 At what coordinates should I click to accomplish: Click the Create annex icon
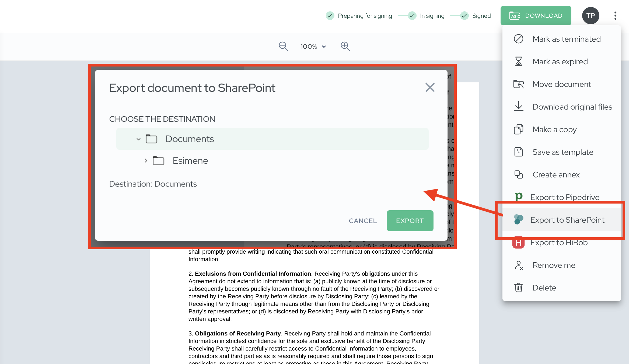(x=518, y=175)
